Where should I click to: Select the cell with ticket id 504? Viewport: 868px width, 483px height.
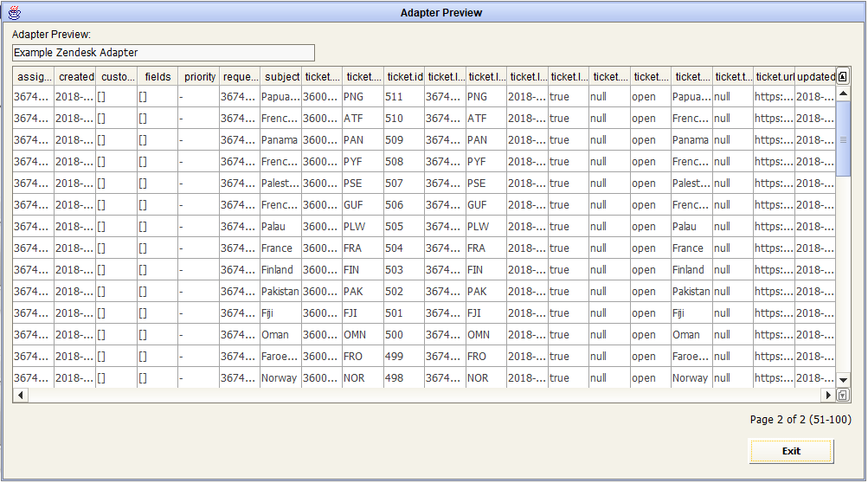pyautogui.click(x=404, y=248)
